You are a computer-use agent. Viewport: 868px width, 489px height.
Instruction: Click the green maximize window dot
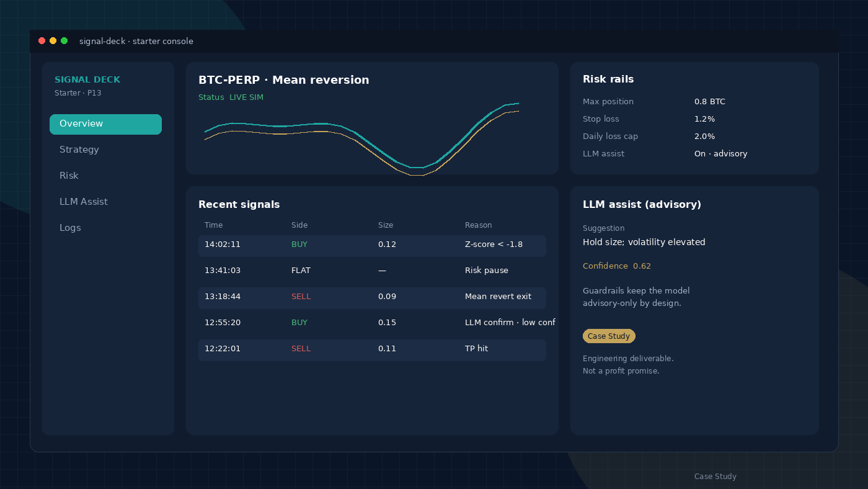click(x=64, y=41)
